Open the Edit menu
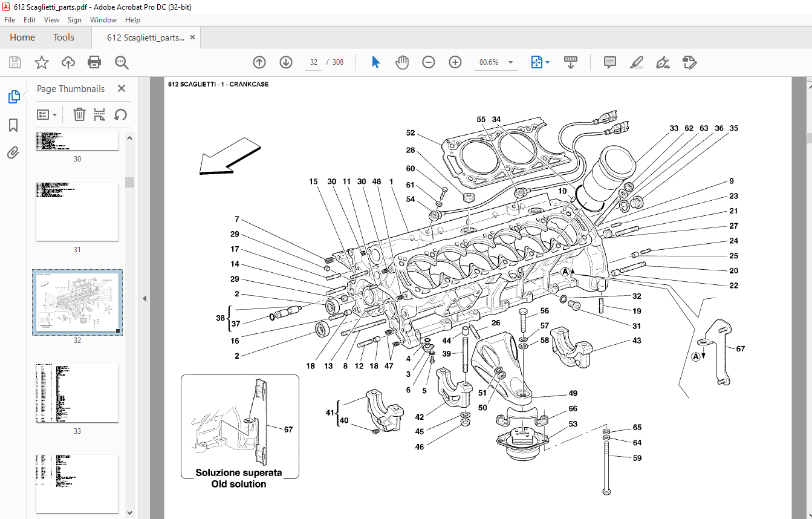Viewport: 812px width, 519px height. tap(30, 20)
